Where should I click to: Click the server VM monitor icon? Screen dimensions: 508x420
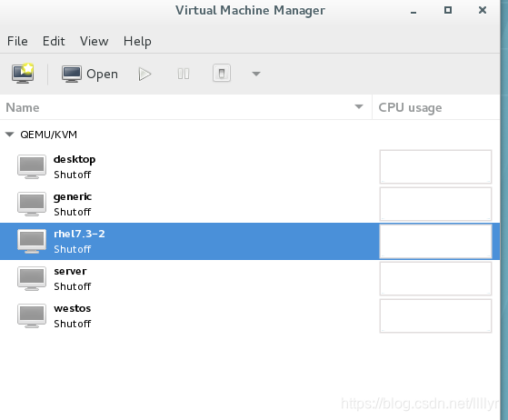pyautogui.click(x=32, y=279)
